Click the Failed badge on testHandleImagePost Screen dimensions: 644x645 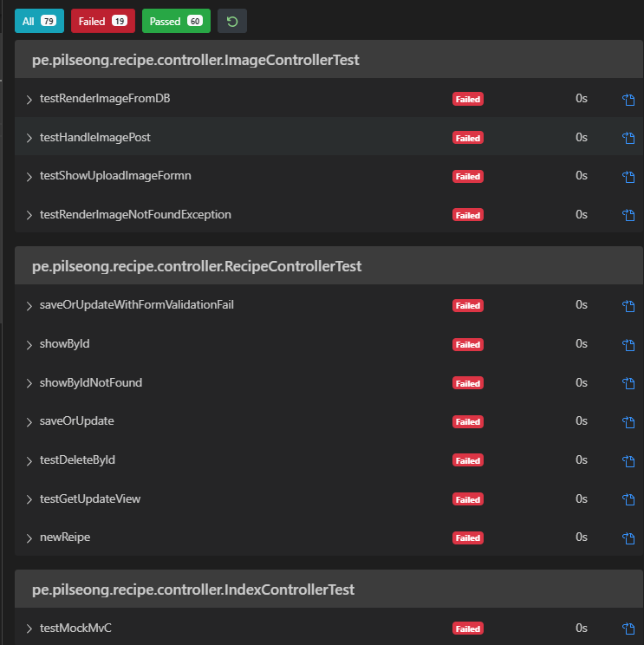click(468, 138)
